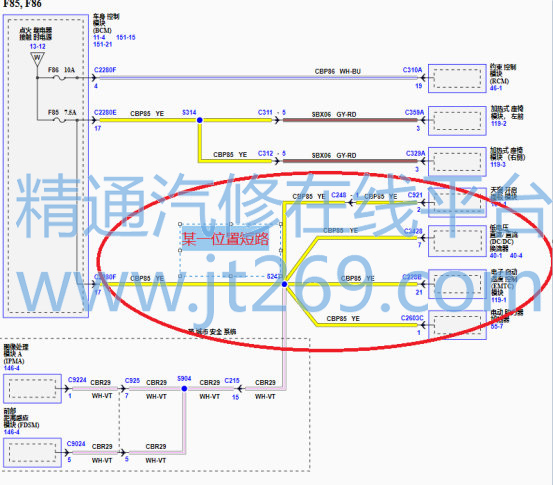The height and width of the screenshot is (485, 553).
Task: Click the C310A connector label
Action: click(412, 70)
